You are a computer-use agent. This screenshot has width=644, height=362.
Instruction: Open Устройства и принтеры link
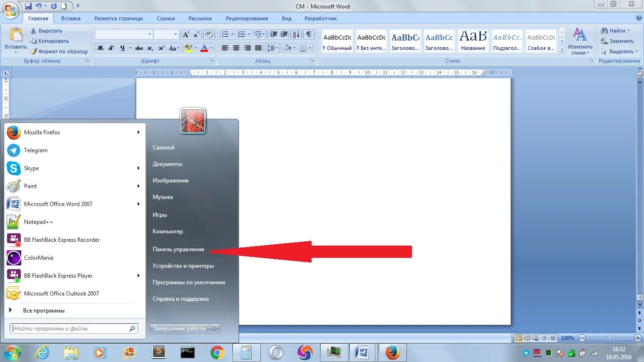(183, 266)
